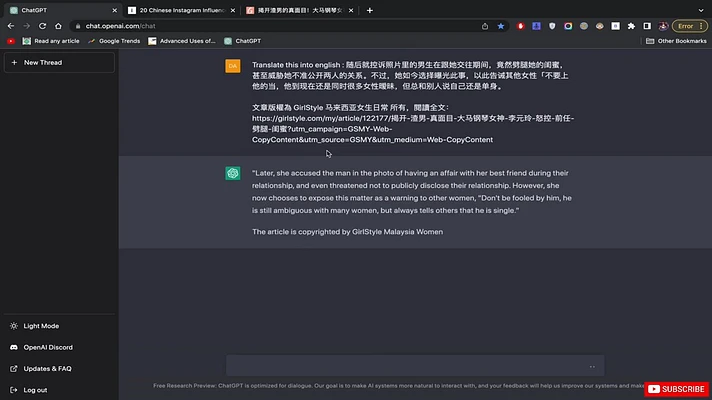Open a new browser tab

click(x=370, y=10)
